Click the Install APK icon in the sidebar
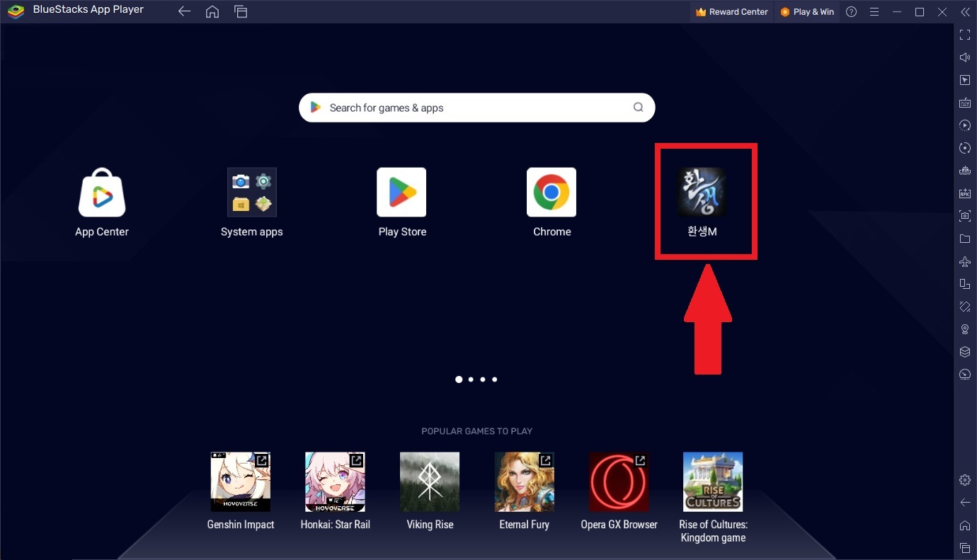This screenshot has width=977, height=560. [965, 193]
